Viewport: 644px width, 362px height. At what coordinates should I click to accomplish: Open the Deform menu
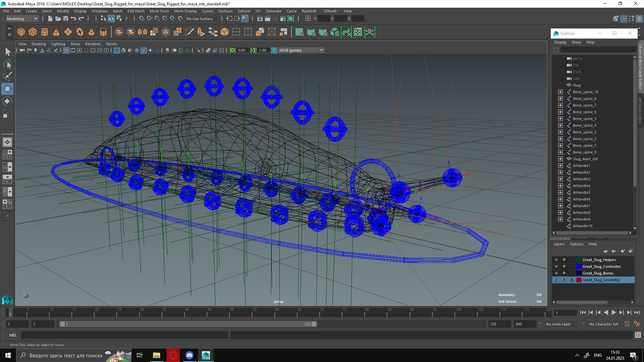pyautogui.click(x=244, y=11)
